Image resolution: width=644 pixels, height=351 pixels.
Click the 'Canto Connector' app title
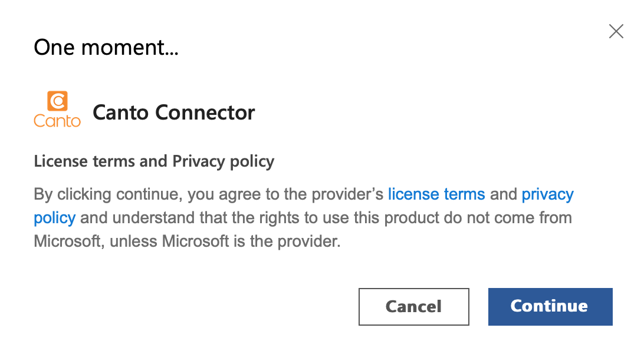(174, 112)
